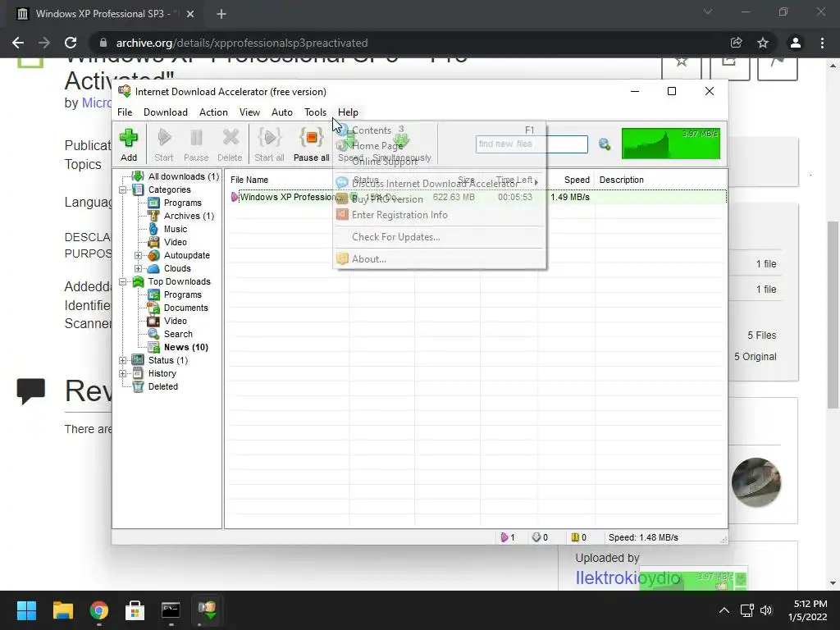Select the Autoupdate category
The image size is (840, 630).
(186, 256)
